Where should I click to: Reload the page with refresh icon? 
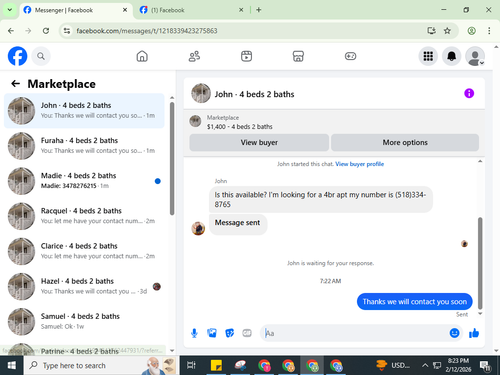(46, 31)
